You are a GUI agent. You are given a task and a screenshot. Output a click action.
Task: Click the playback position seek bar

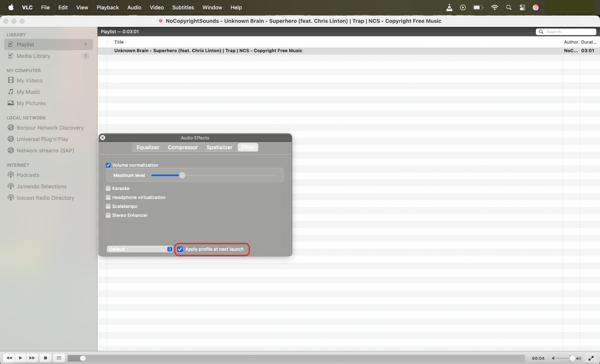296,358
